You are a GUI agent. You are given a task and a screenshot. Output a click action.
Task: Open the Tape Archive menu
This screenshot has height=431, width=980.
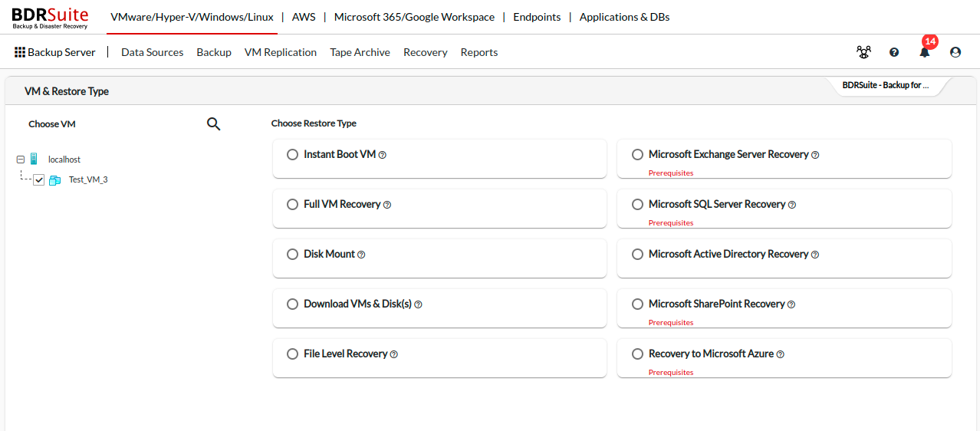(x=360, y=52)
